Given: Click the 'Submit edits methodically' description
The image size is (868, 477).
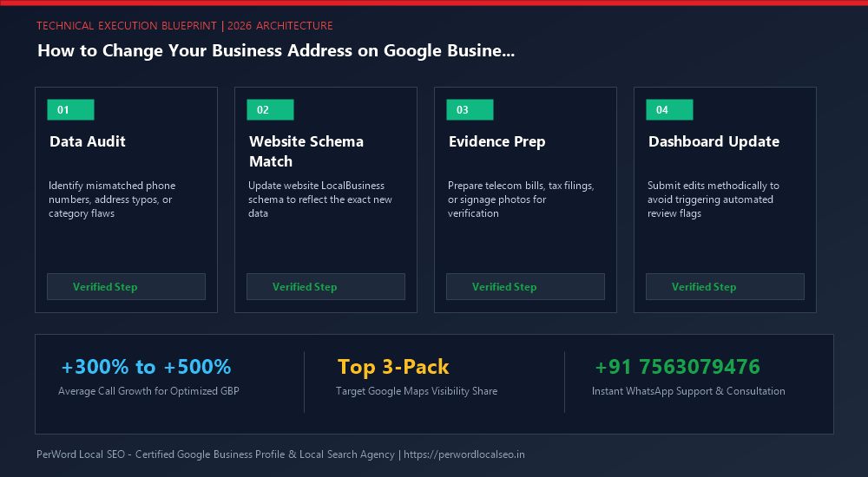Looking at the screenshot, I should (713, 199).
